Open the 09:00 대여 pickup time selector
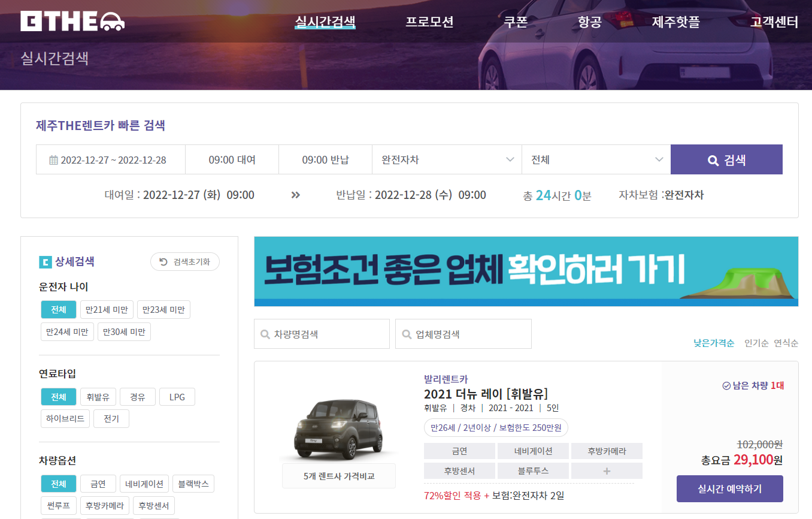812x519 pixels. 232,159
